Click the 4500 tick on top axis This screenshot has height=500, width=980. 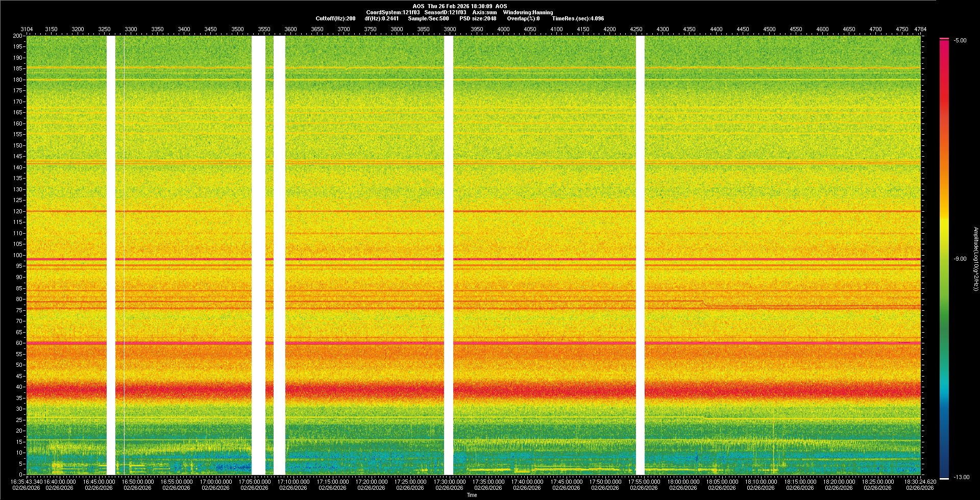point(769,29)
